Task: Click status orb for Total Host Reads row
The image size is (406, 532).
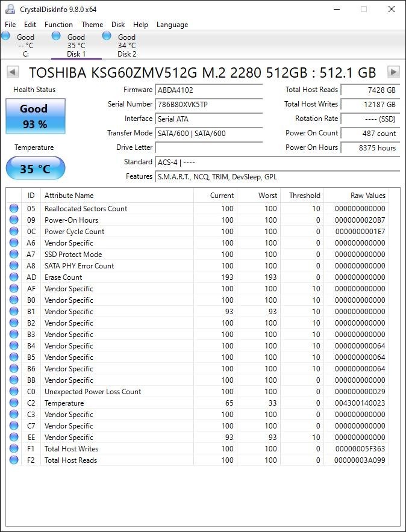Action: tap(14, 460)
